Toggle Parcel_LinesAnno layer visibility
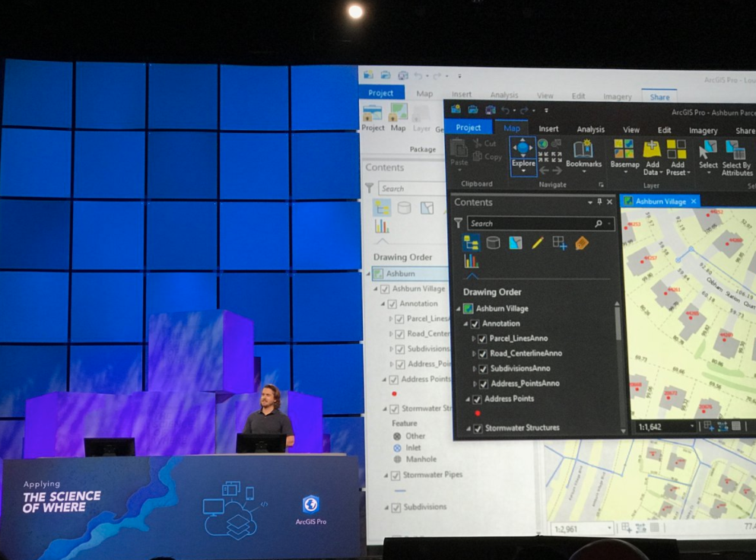756x560 pixels. 482,339
